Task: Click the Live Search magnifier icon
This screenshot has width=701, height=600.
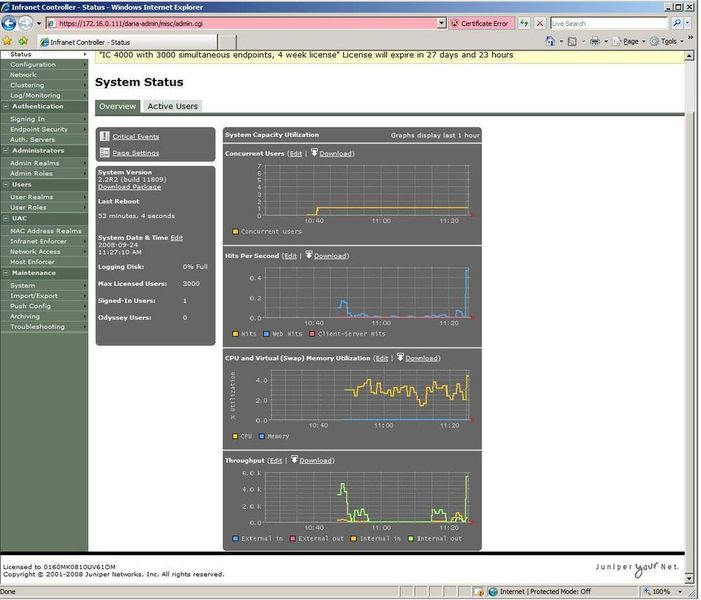Action: click(x=677, y=23)
